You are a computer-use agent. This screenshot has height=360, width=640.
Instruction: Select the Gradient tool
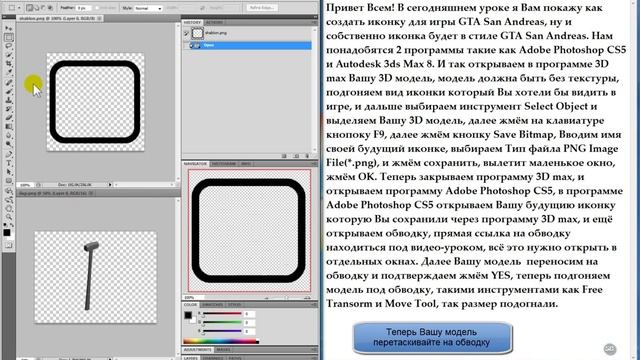(8, 127)
